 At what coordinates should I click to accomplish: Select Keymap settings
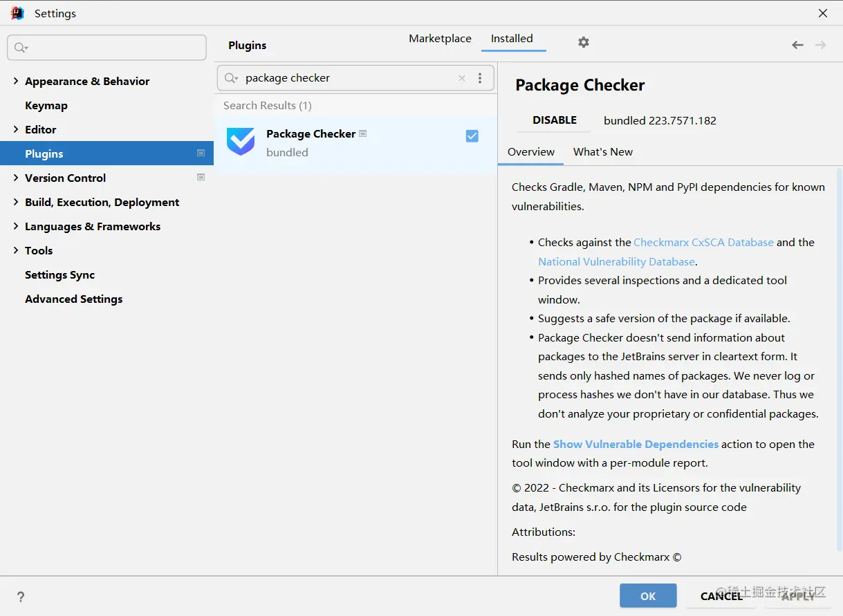[46, 105]
